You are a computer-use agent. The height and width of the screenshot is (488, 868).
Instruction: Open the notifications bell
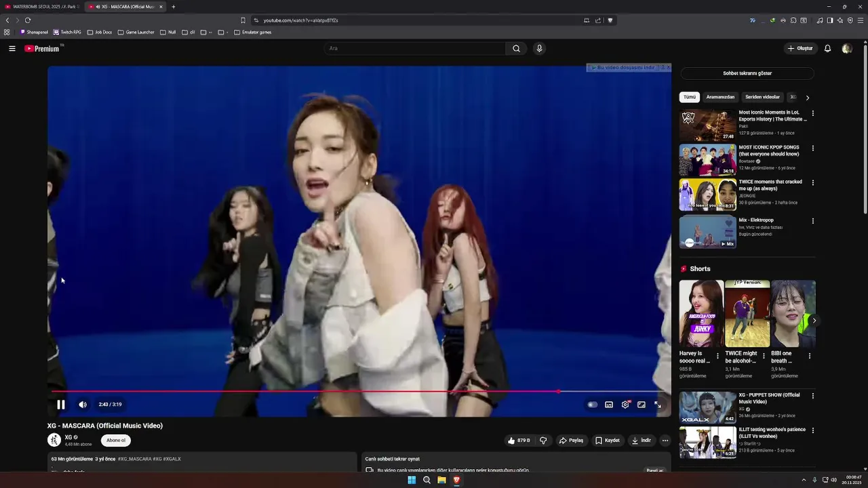point(827,48)
